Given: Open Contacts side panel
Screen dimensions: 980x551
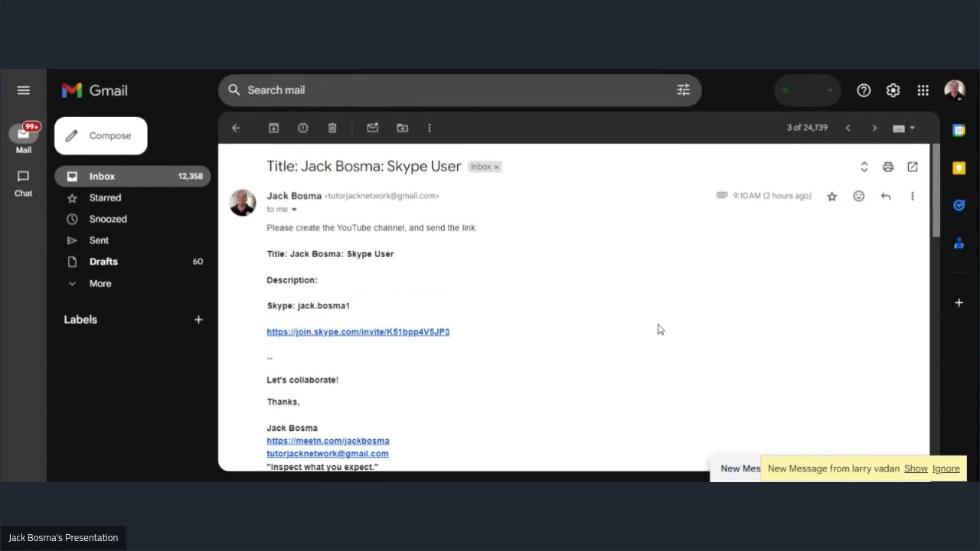Looking at the screenshot, I should pos(959,243).
